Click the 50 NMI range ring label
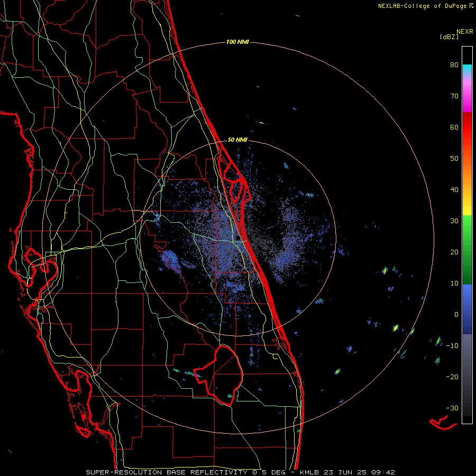 (x=237, y=140)
